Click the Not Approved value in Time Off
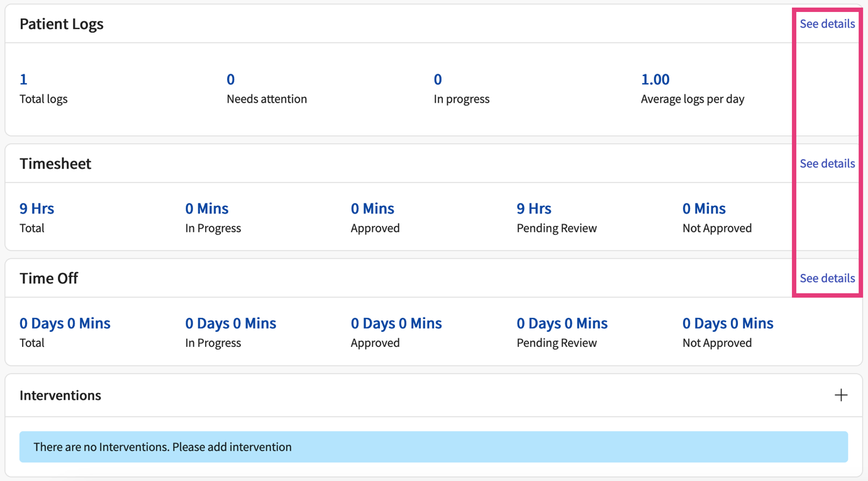 tap(728, 323)
